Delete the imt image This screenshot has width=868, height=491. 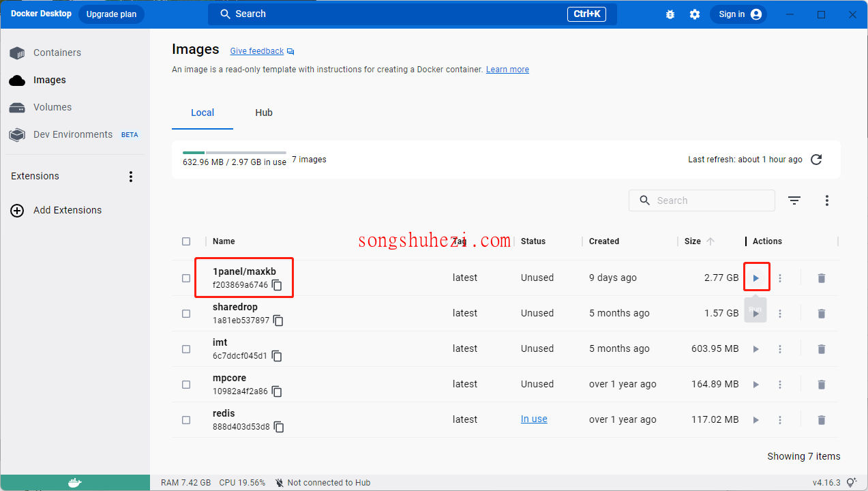click(x=822, y=349)
